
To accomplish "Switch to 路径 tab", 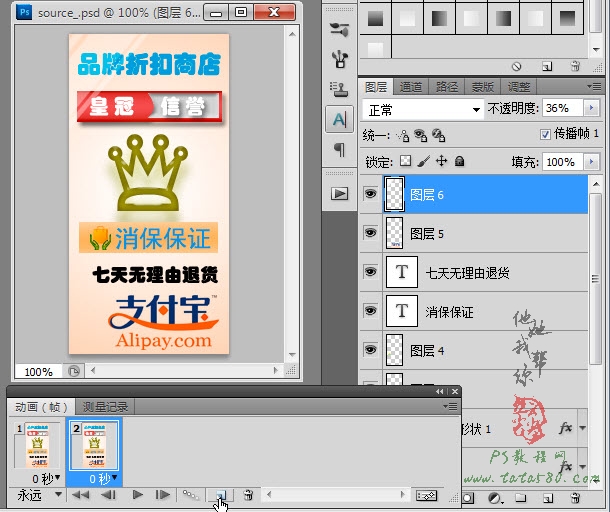I will pyautogui.click(x=446, y=87).
